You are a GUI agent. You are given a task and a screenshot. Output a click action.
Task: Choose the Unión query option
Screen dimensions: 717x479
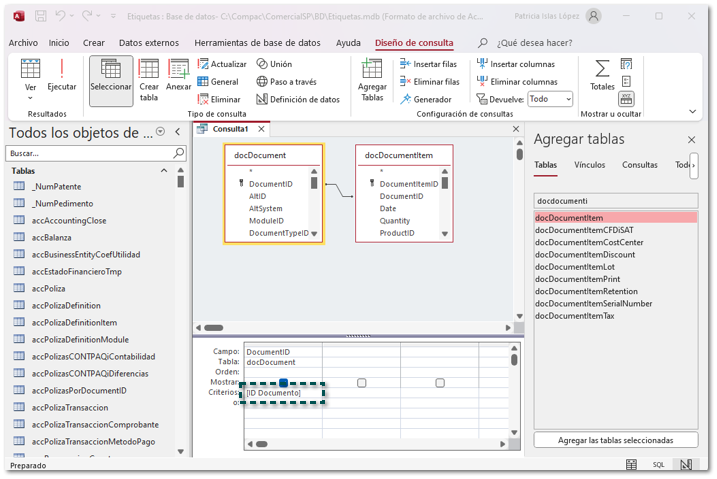click(x=274, y=64)
